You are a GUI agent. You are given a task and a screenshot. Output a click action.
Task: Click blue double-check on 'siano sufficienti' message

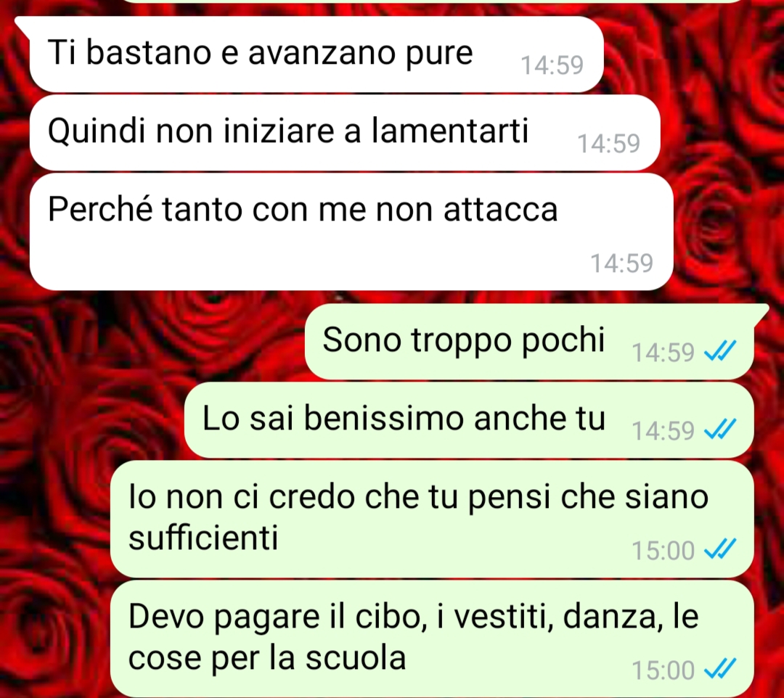tap(720, 549)
